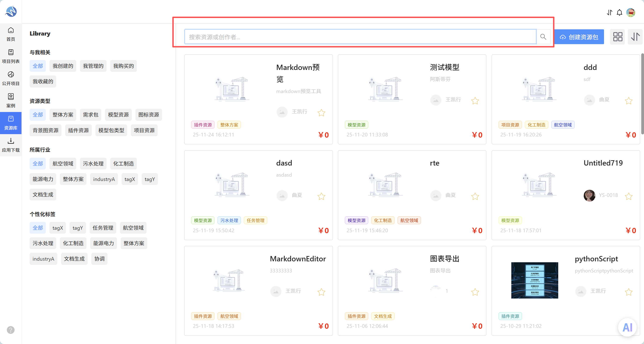644x344 pixels.
Task: Click the 污水处理 tag on dasd card
Action: click(229, 220)
